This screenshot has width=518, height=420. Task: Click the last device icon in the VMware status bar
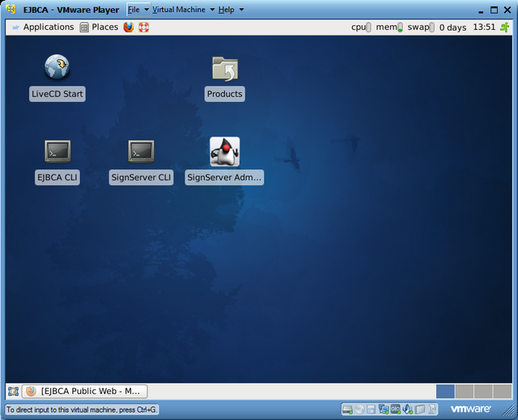[431, 409]
